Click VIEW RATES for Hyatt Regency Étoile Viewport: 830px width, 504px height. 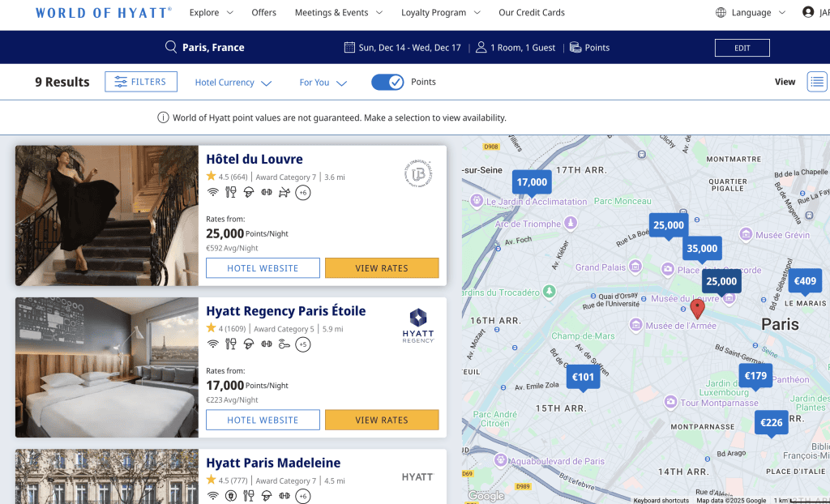tap(382, 420)
